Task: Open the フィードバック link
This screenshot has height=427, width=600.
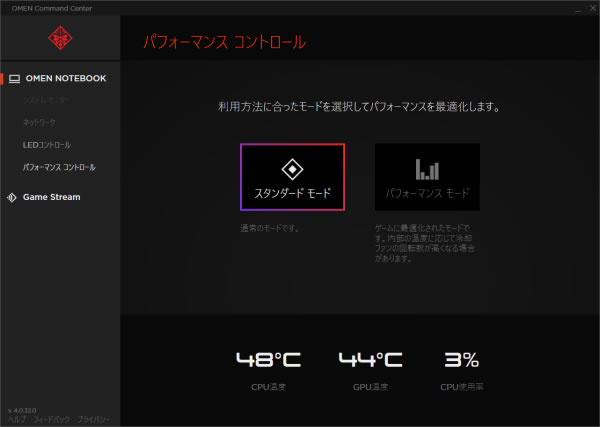Action: (52, 419)
